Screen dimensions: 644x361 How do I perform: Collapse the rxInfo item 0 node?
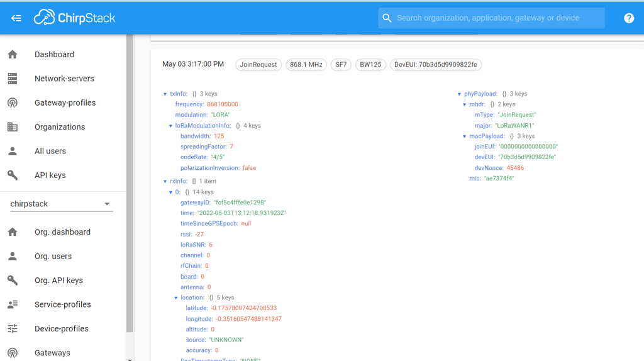(x=170, y=192)
